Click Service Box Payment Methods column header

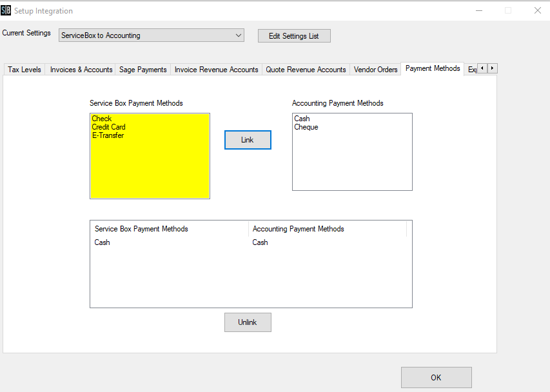coord(170,229)
